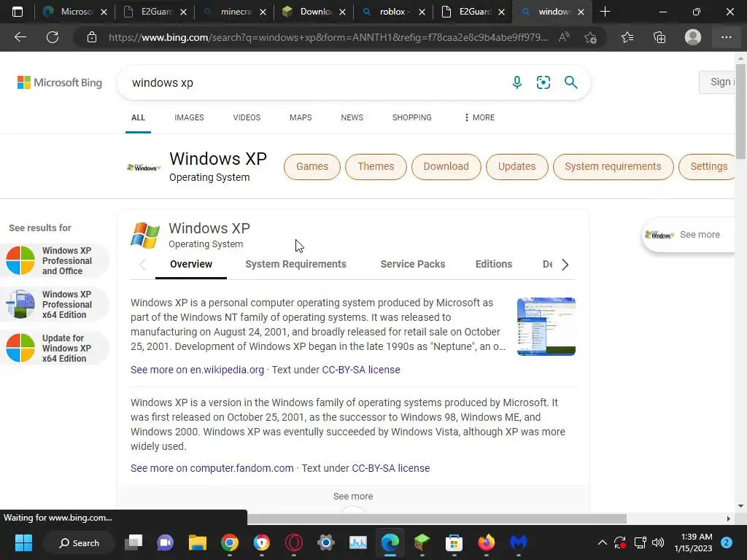Expand See more below the descriptions
Image resolution: width=747 pixels, height=560 pixels.
[x=353, y=496]
